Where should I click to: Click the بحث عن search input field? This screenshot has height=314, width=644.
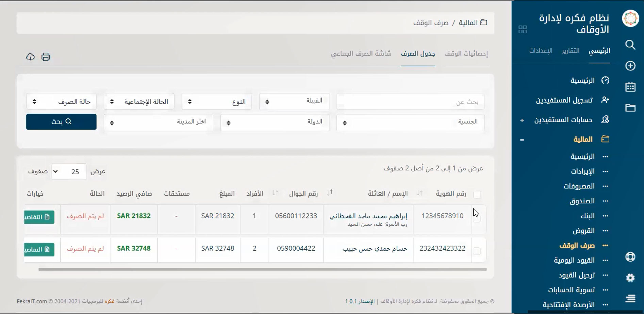[410, 102]
